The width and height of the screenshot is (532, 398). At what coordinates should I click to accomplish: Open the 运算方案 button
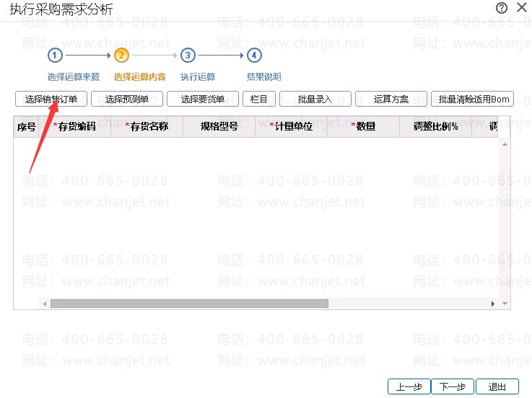point(391,99)
